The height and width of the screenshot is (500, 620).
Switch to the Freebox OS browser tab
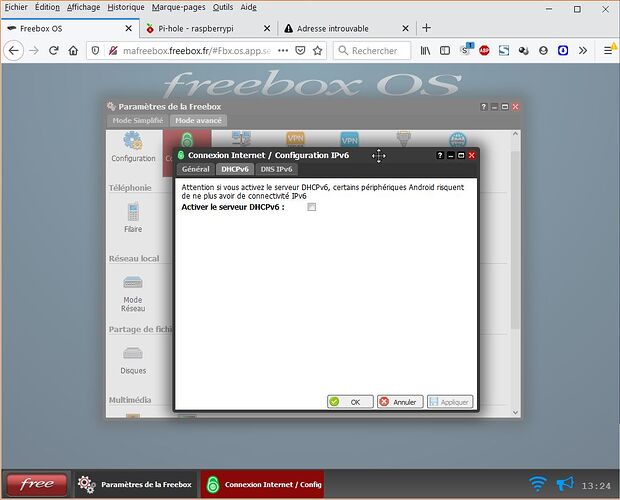tap(70, 28)
